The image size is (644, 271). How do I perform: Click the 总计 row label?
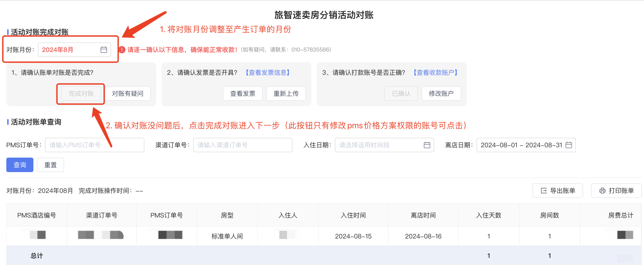coord(37,256)
